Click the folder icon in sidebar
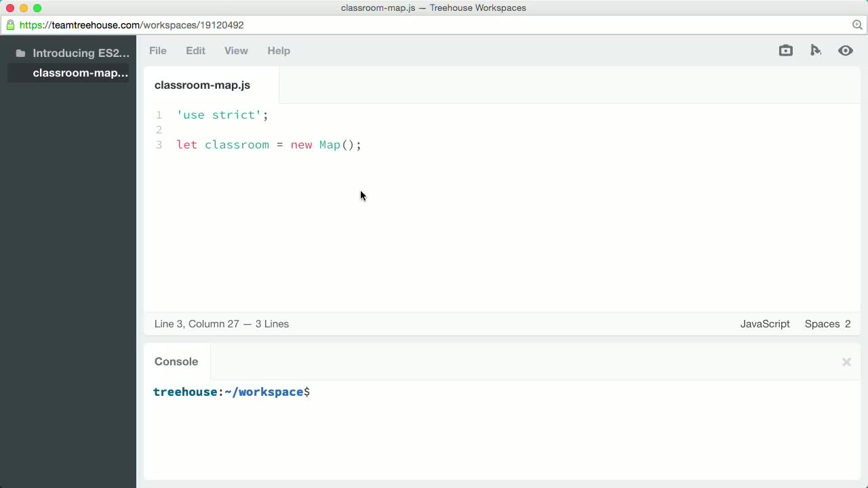The width and height of the screenshot is (868, 488). [20, 54]
